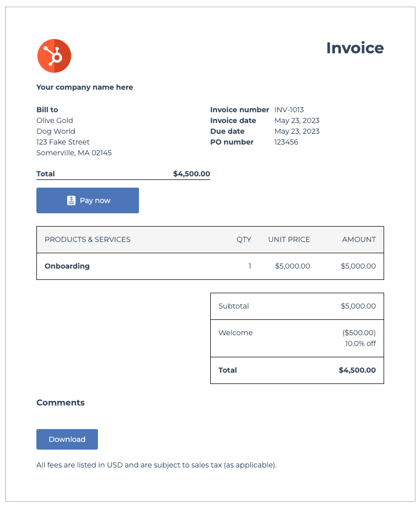
Task: Click Your company name here text
Action: [x=85, y=87]
